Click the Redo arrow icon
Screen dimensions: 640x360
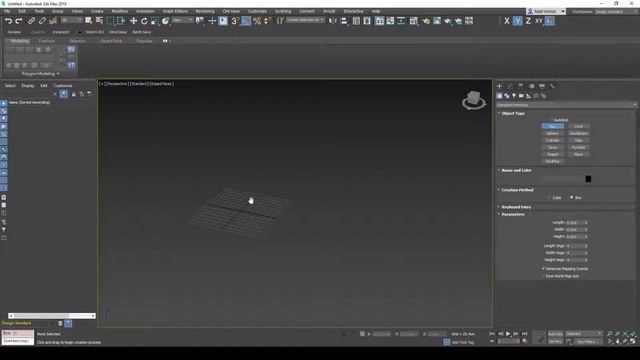19,21
